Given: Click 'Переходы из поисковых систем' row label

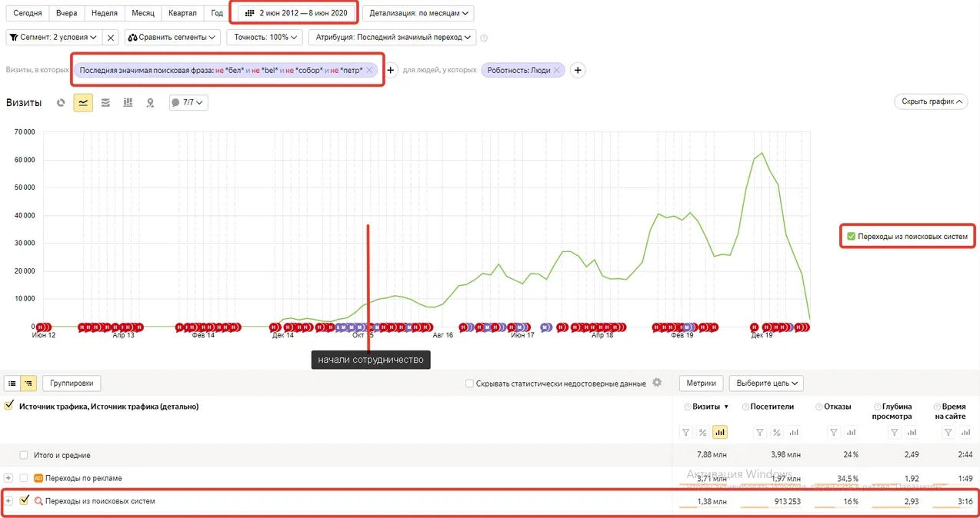Looking at the screenshot, I should (x=100, y=501).
